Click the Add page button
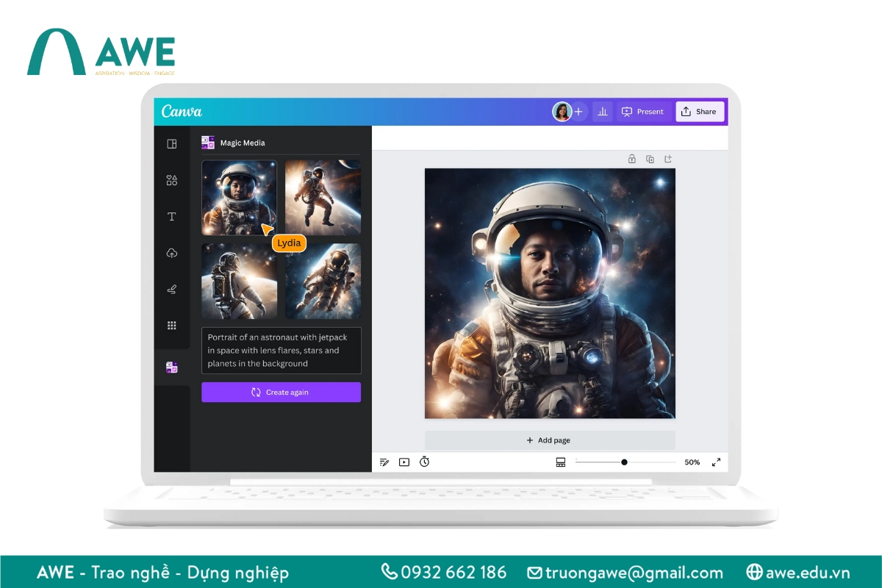This screenshot has width=882, height=588. [548, 440]
